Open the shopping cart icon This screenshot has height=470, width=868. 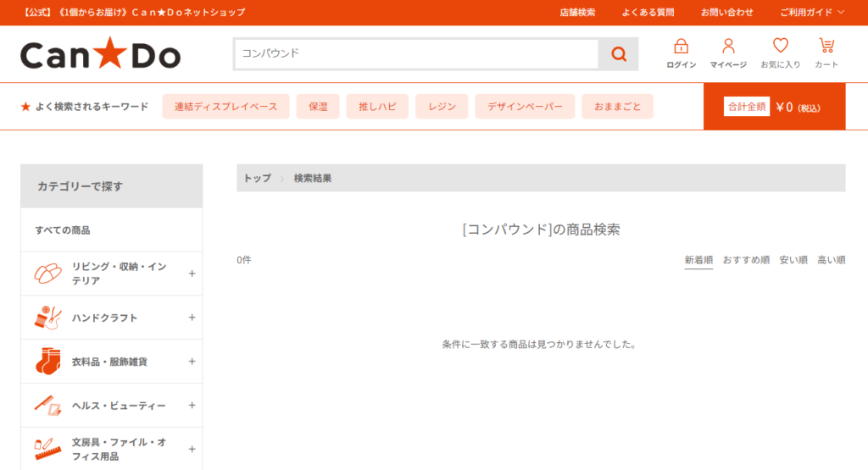pos(826,47)
